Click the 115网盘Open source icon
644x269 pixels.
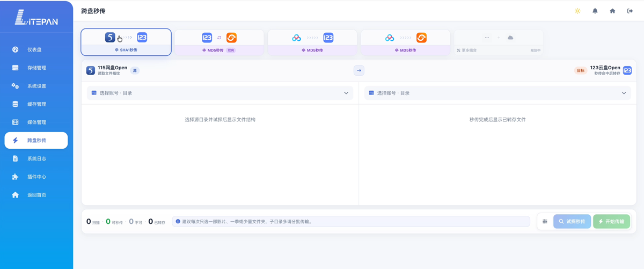(x=91, y=70)
